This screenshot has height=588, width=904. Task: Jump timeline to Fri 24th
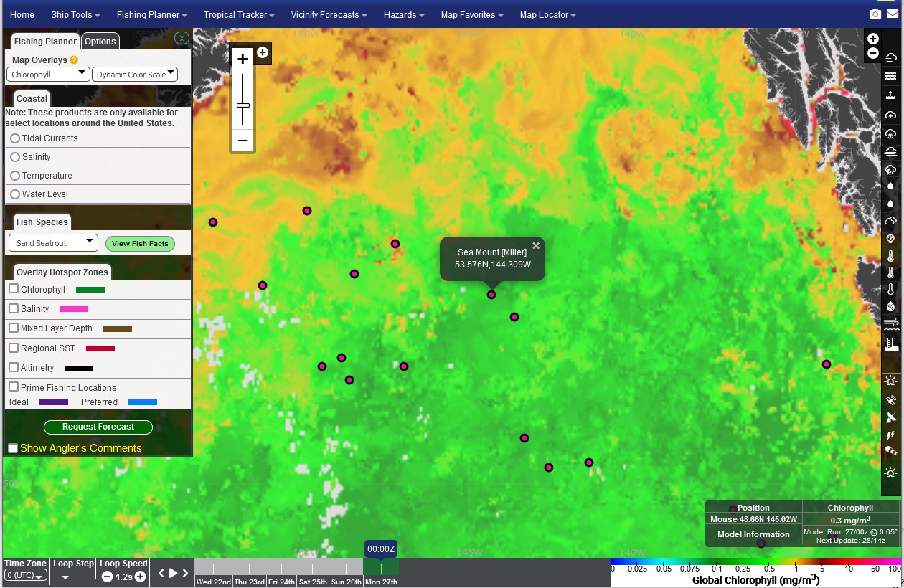click(x=281, y=582)
